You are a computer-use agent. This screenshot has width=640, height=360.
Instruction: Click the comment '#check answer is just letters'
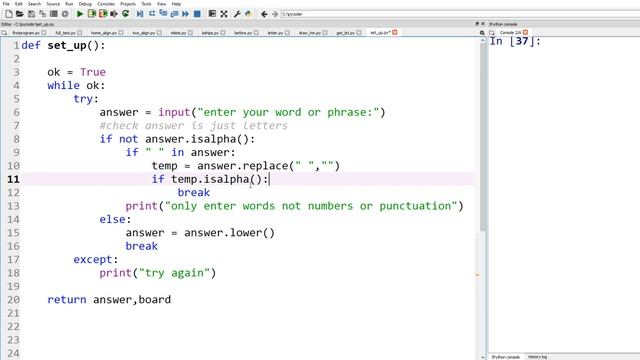[193, 126]
